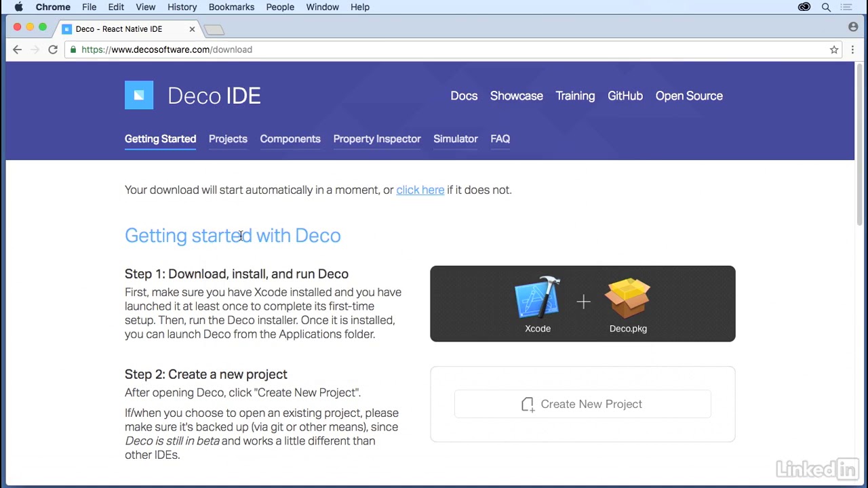Click the Chrome profile person icon
This screenshot has width=868, height=488.
click(853, 26)
